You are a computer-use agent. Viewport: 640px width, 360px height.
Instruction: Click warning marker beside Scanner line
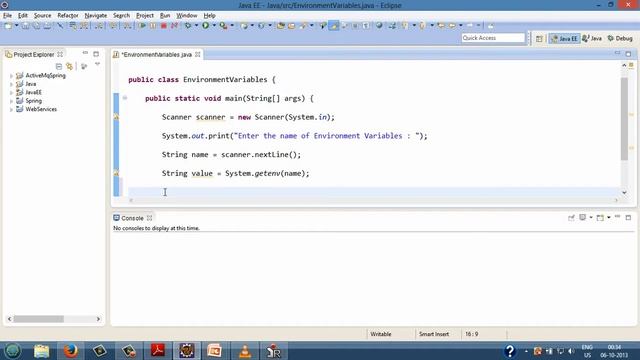116,117
